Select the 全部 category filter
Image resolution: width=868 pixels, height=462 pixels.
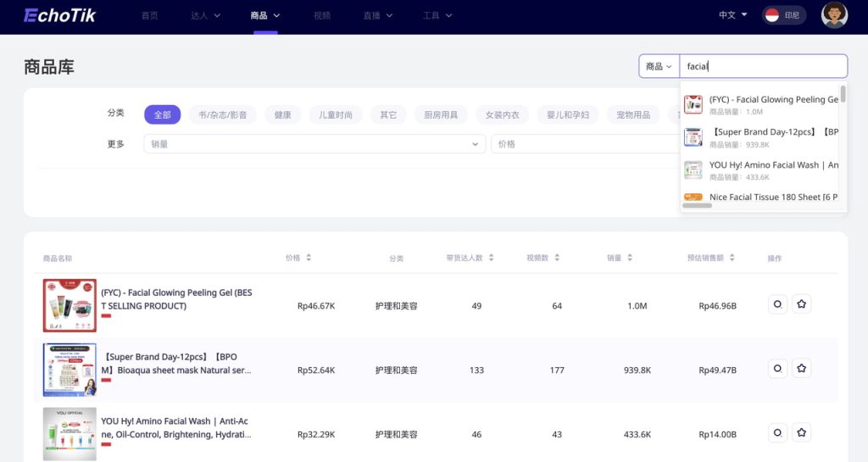[x=162, y=114]
